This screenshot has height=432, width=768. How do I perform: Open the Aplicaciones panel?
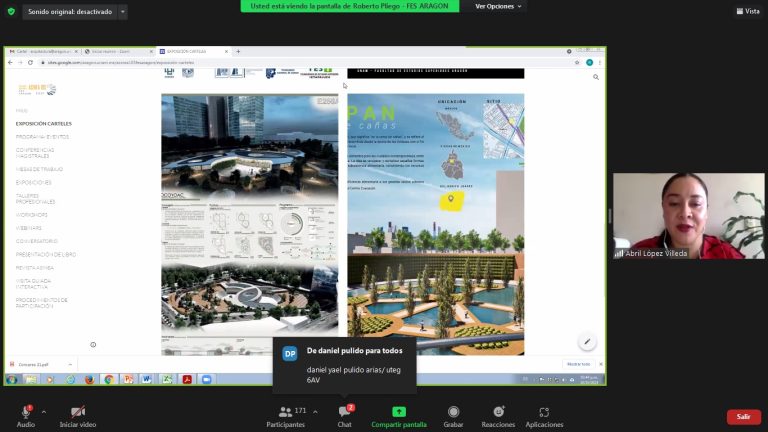coord(544,412)
